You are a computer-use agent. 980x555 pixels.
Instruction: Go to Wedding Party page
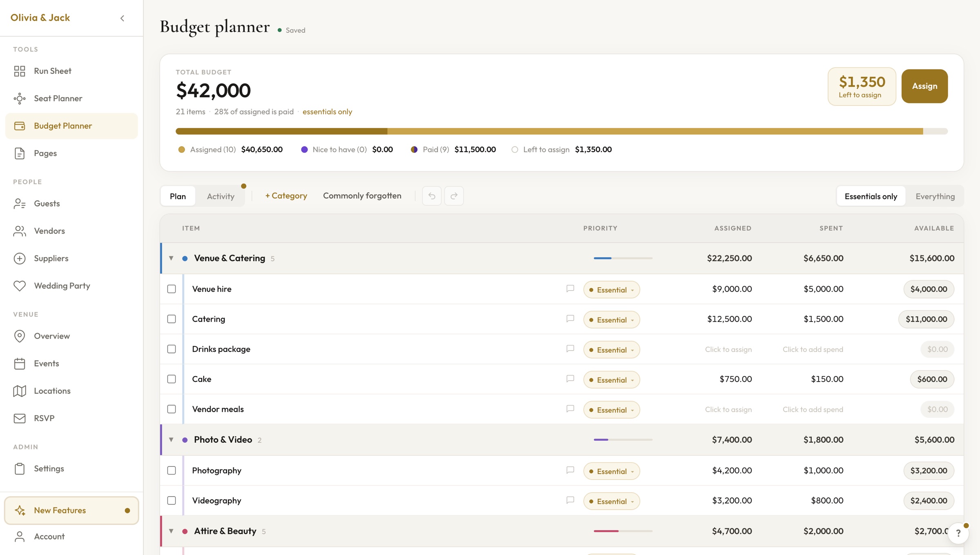[x=71, y=286]
